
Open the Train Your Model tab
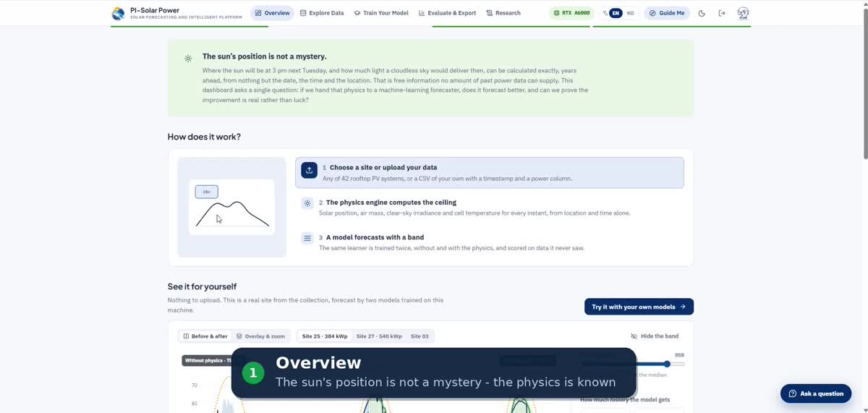pyautogui.click(x=381, y=13)
